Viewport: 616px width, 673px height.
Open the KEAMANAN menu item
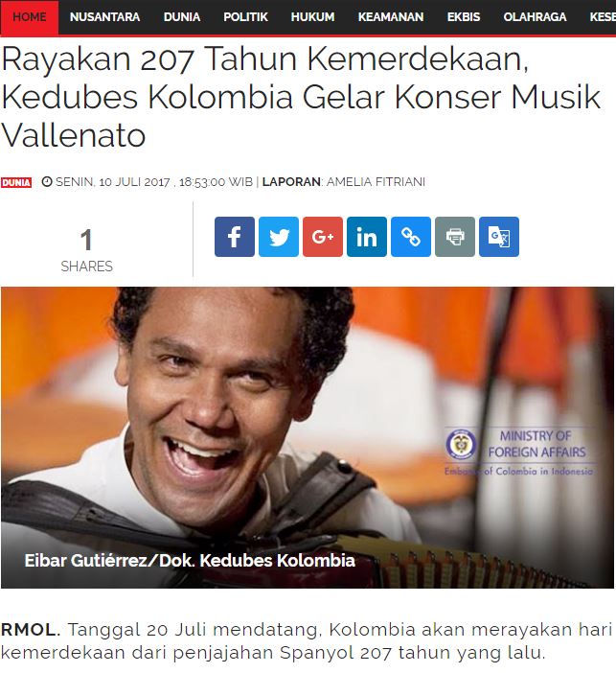pos(391,17)
